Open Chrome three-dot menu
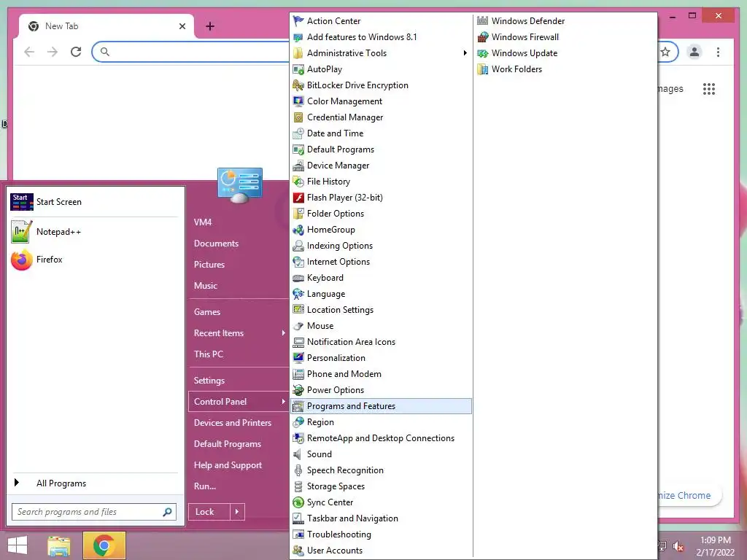The image size is (747, 560). [x=718, y=52]
